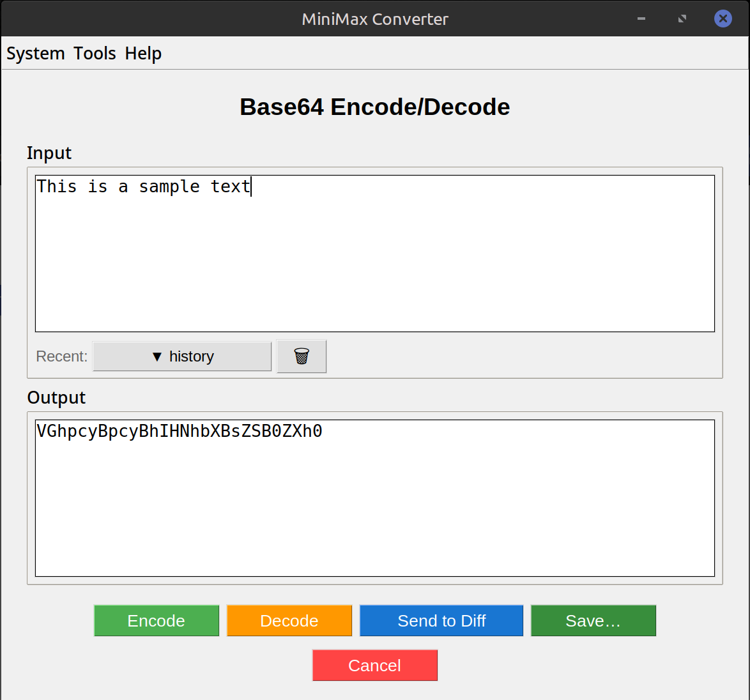Click the Send to Diff button

click(x=441, y=621)
